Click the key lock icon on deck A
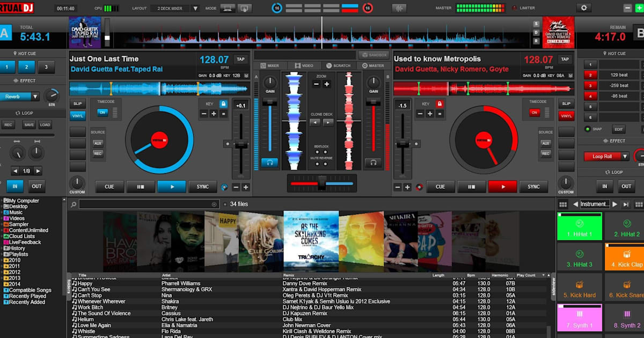This screenshot has height=338, width=644. point(223,104)
